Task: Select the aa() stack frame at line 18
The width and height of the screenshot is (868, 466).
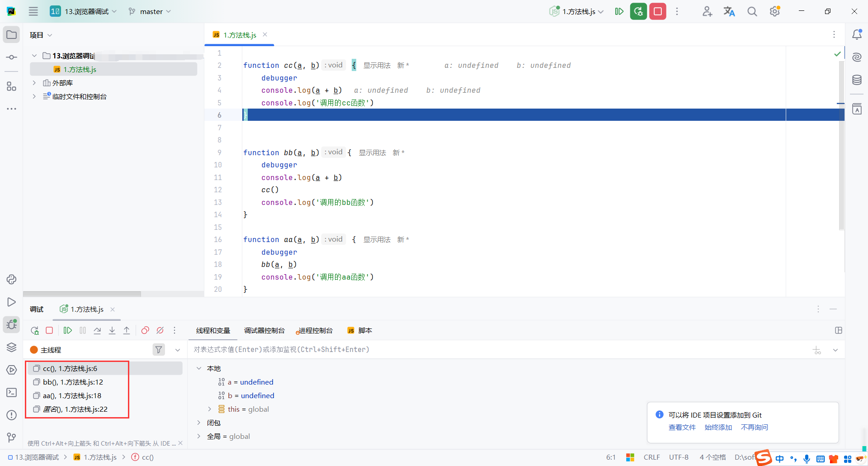Action: 105,395
